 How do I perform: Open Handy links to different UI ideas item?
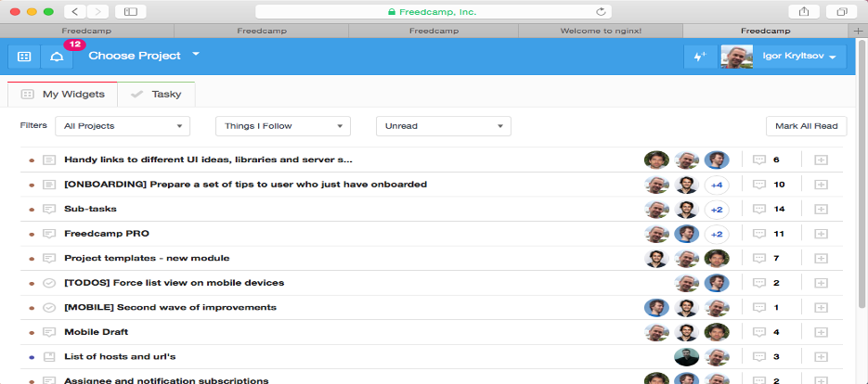pos(209,160)
